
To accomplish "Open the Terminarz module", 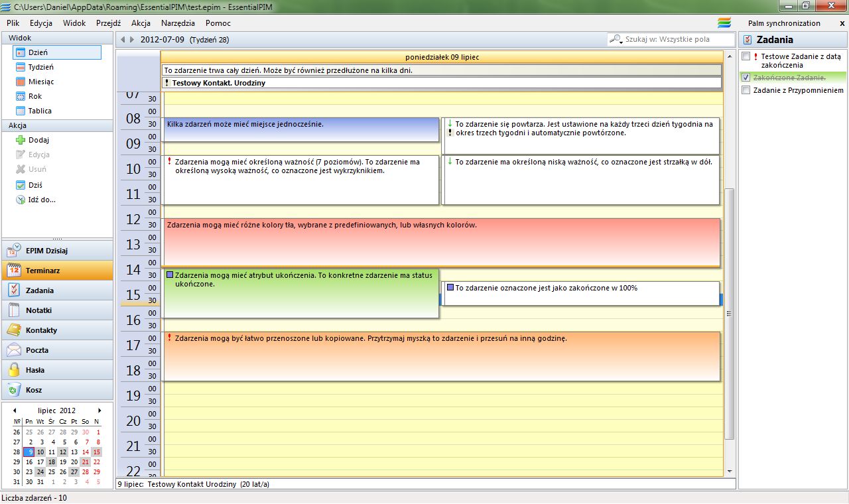I will 57,271.
